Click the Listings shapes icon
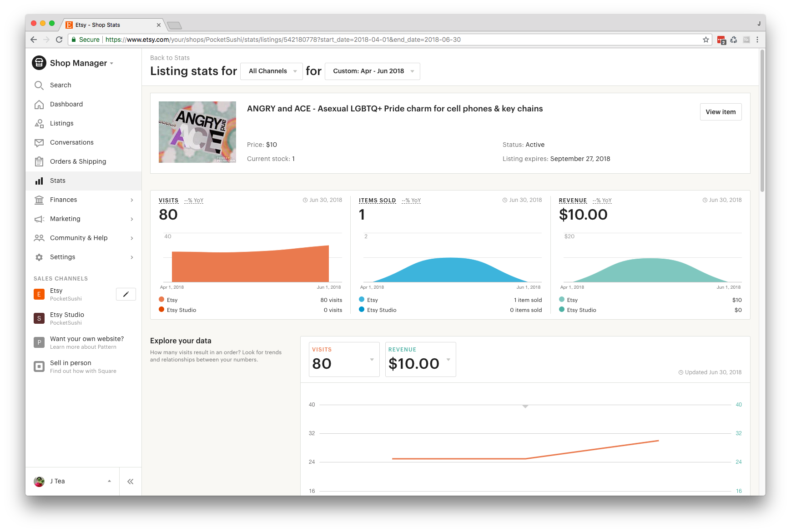The width and height of the screenshot is (791, 532). tap(39, 123)
